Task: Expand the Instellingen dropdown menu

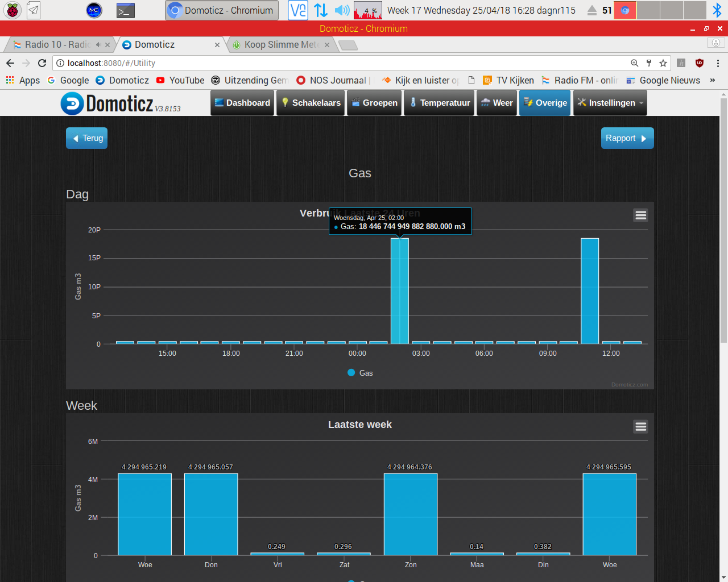Action: tap(610, 103)
